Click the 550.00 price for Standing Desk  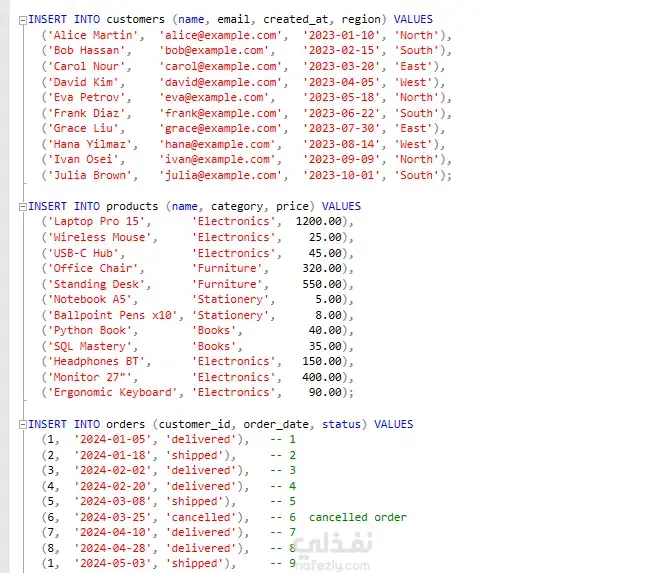[x=322, y=284]
